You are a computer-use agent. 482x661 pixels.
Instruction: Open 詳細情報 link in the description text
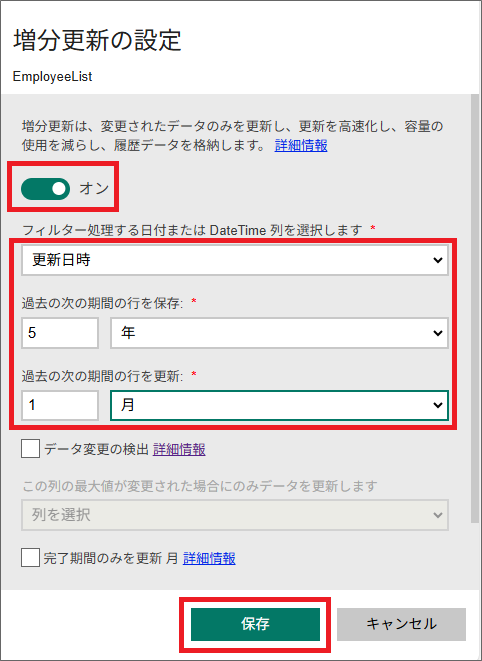coord(301,145)
